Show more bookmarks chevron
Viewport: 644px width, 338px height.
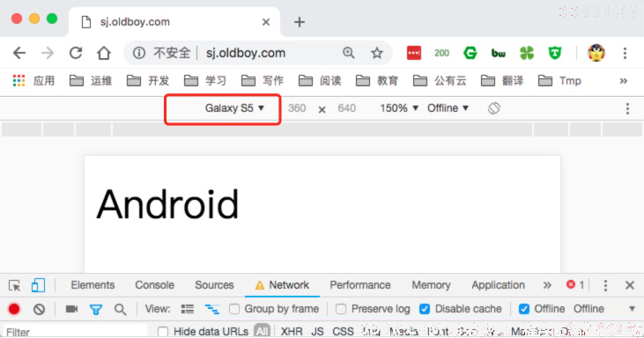624,81
